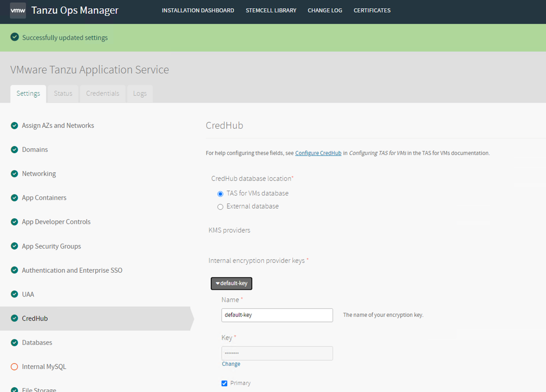Click Internal encryption provider keys label
Screen dimensions: 546x392
click(x=257, y=261)
